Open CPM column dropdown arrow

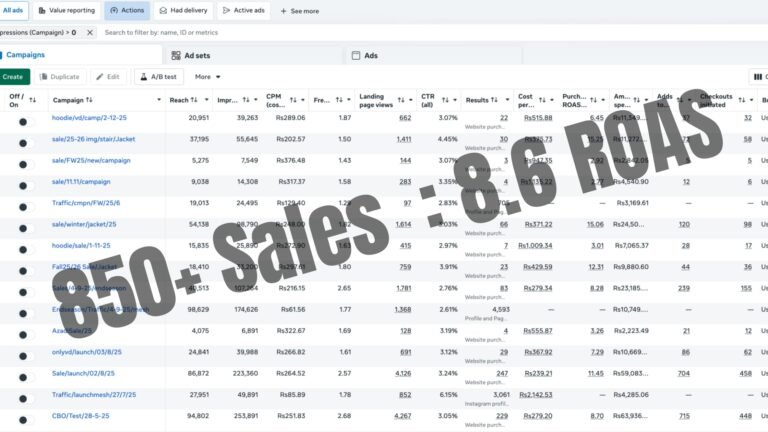pos(303,100)
